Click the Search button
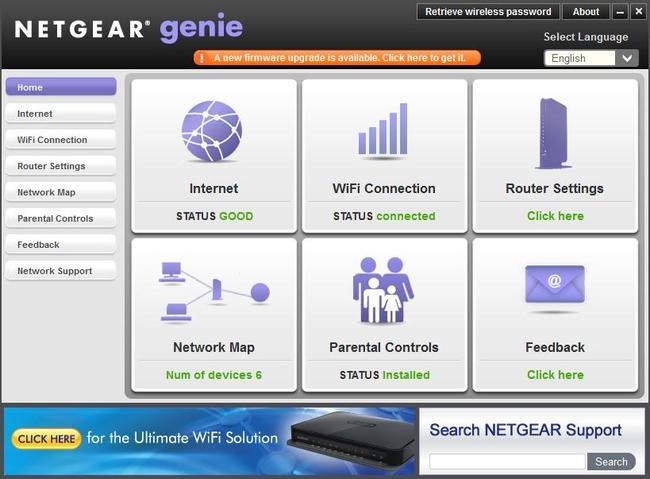The image size is (650, 479). (611, 462)
